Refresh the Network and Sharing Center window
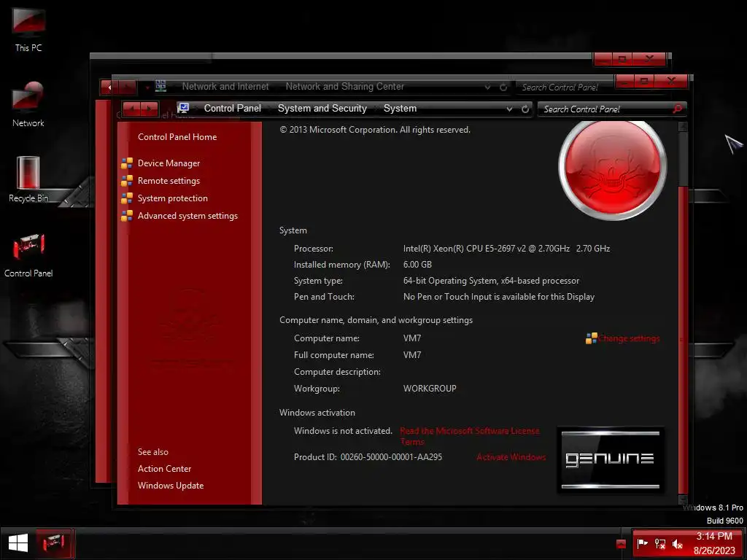The width and height of the screenshot is (747, 560). click(x=503, y=87)
